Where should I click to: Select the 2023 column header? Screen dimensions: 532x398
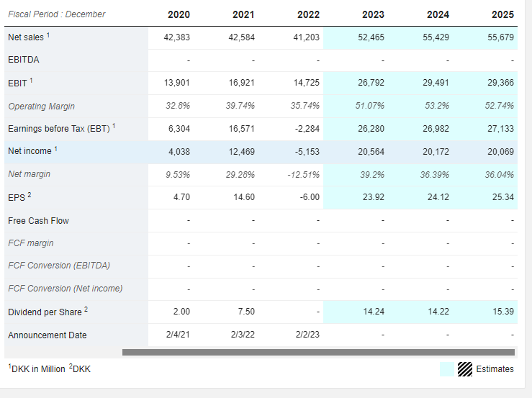pos(373,14)
